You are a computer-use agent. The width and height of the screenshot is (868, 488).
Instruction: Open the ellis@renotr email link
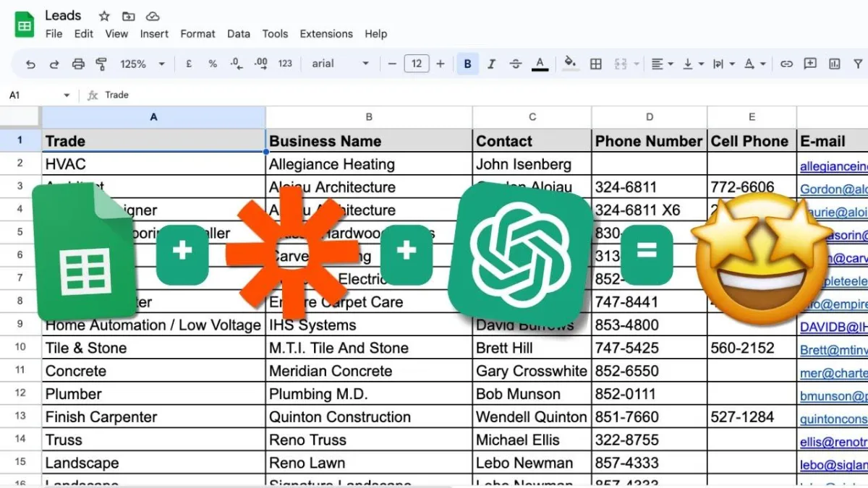click(x=833, y=442)
